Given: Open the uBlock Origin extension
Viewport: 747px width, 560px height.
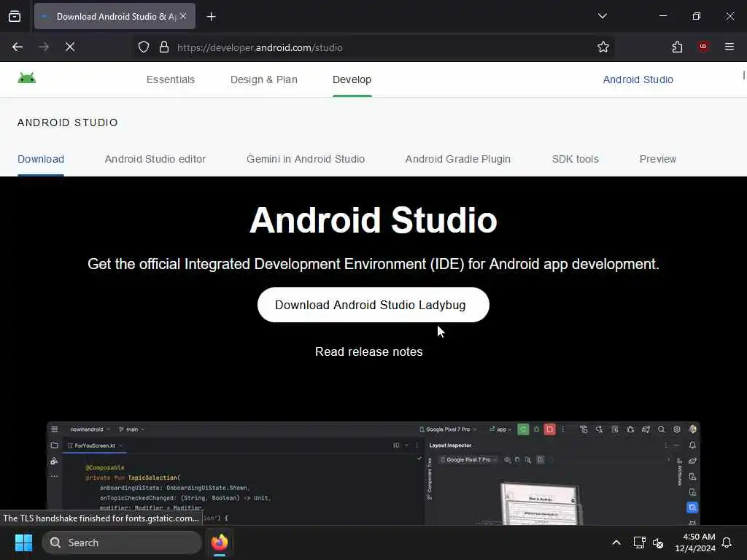Looking at the screenshot, I should coord(703,47).
